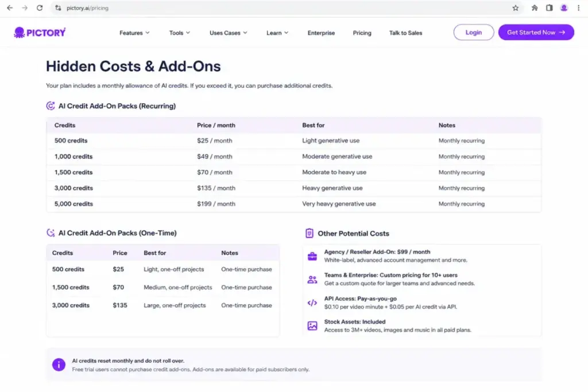Click the code icon beside API Access
This screenshot has width=588, height=392.
tap(312, 303)
